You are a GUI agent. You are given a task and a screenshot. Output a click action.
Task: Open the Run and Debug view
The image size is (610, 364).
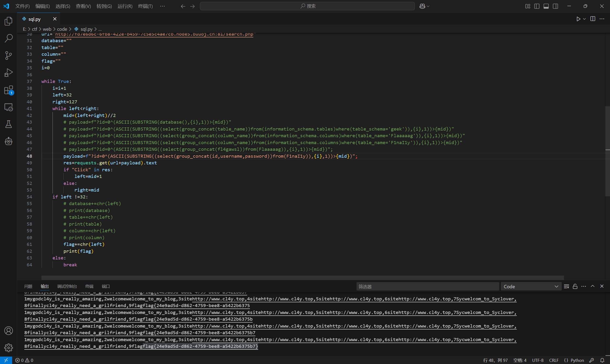pos(8,73)
